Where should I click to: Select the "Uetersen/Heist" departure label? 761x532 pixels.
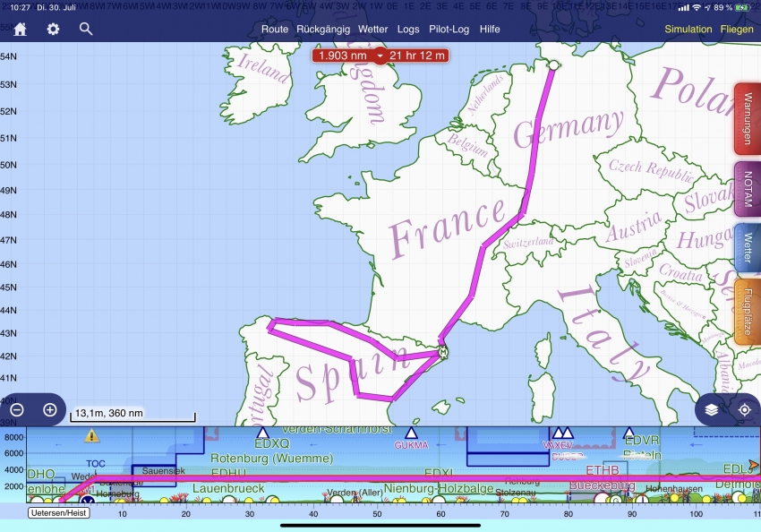59,513
